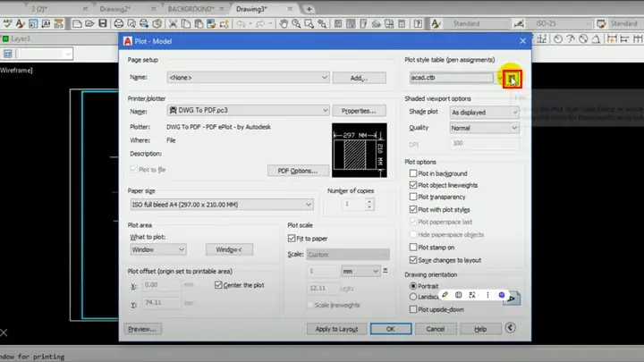Select the Angular dimension tool
This screenshot has height=362, width=644.
596,39
